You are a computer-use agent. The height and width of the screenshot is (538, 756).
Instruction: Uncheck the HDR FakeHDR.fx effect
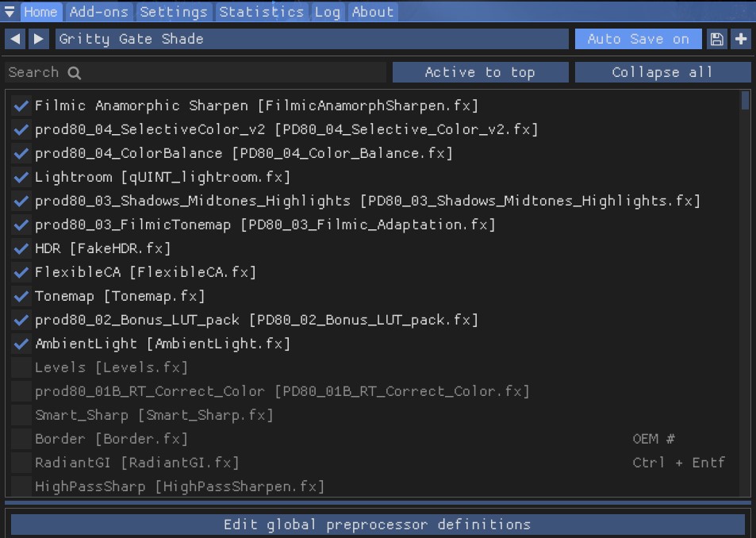click(x=21, y=248)
